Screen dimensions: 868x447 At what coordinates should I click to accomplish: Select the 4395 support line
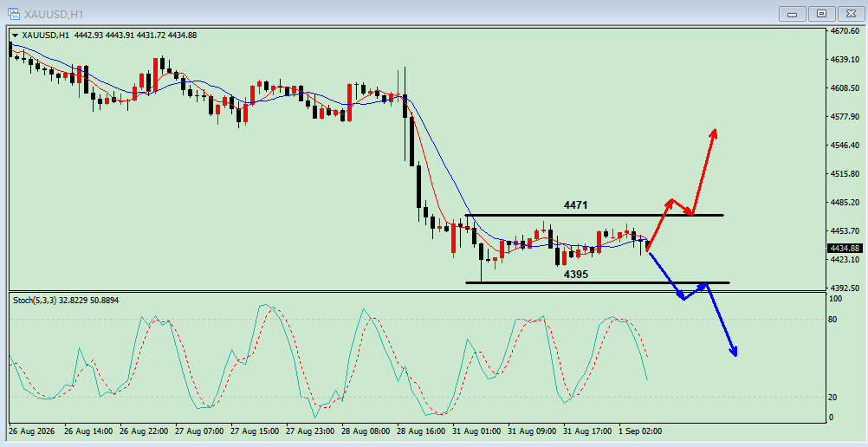[x=598, y=282]
